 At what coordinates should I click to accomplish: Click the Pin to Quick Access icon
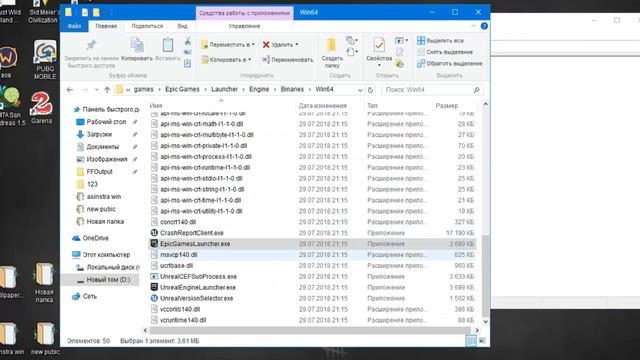click(91, 44)
